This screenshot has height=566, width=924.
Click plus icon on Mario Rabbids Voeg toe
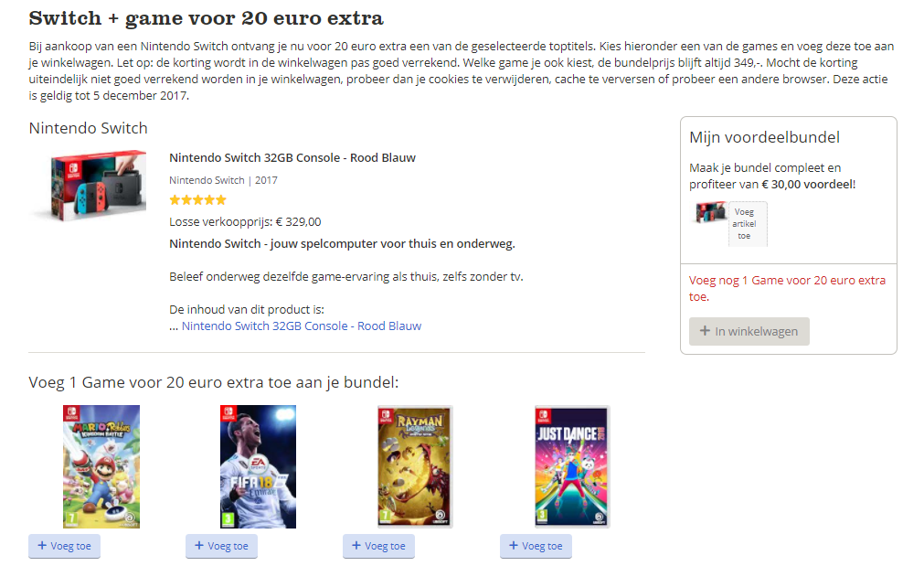coord(42,545)
